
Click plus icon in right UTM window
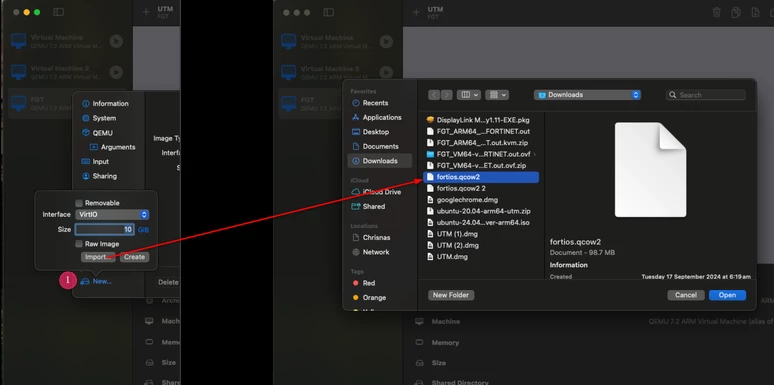click(416, 12)
